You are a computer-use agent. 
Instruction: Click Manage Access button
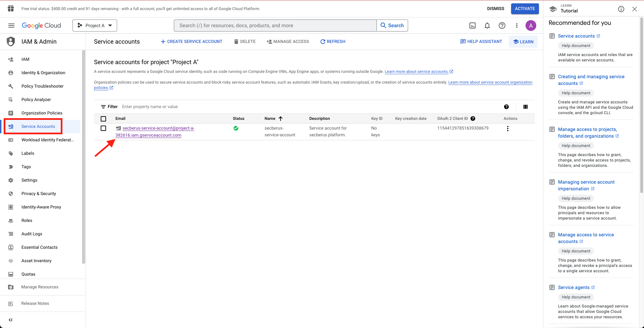tap(288, 42)
